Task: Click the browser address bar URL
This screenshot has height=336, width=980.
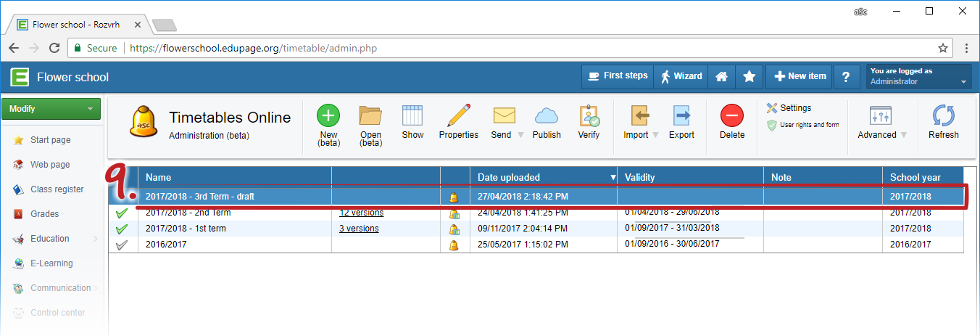Action: click(252, 49)
